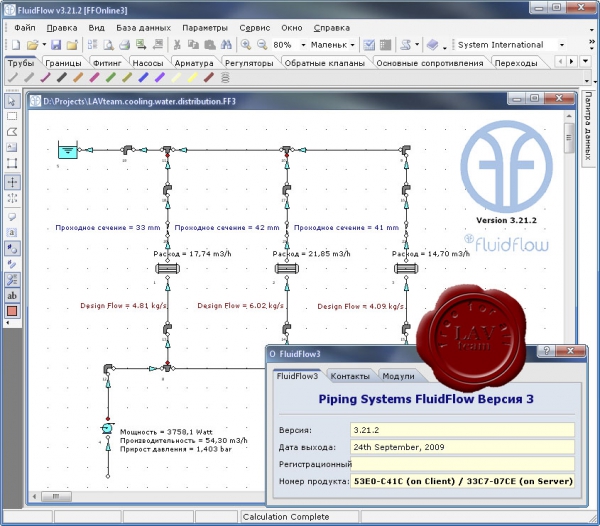Select the red color fill swatch tool
Viewport: 600px width, 526px height.
(x=12, y=311)
